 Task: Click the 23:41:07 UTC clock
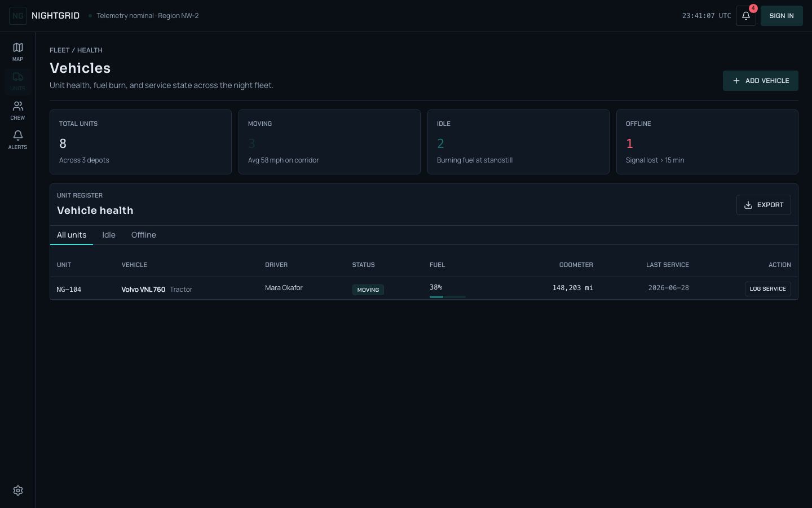[x=707, y=16]
